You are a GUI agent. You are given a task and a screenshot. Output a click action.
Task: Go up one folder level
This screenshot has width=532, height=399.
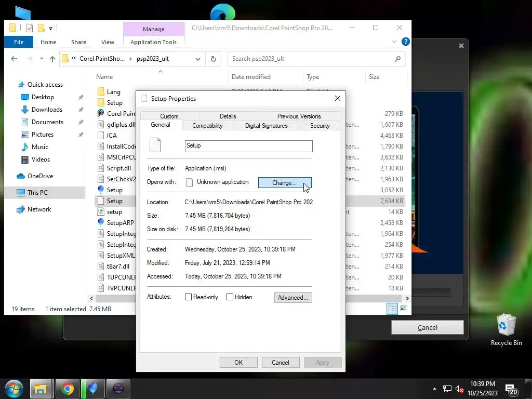pyautogui.click(x=52, y=59)
